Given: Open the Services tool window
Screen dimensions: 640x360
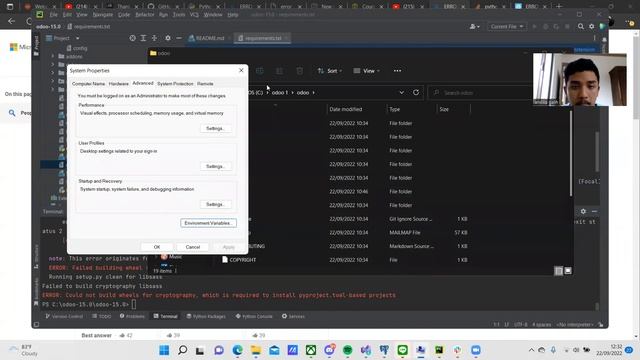Looking at the screenshot, I should [293, 316].
